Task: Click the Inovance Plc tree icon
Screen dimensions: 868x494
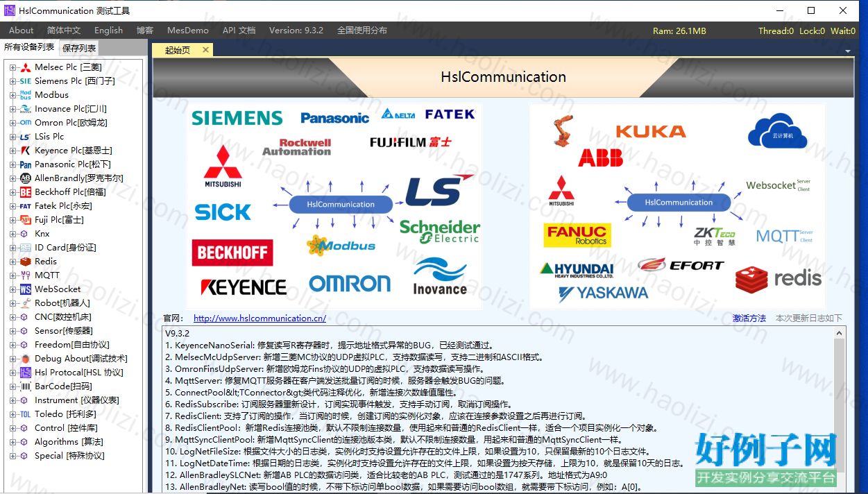Action: tap(25, 109)
